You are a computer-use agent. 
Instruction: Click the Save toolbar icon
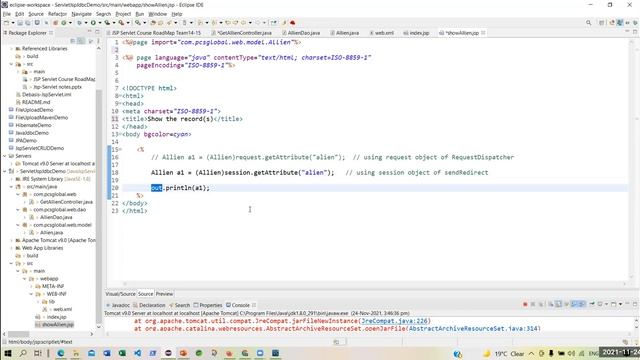[20, 23]
